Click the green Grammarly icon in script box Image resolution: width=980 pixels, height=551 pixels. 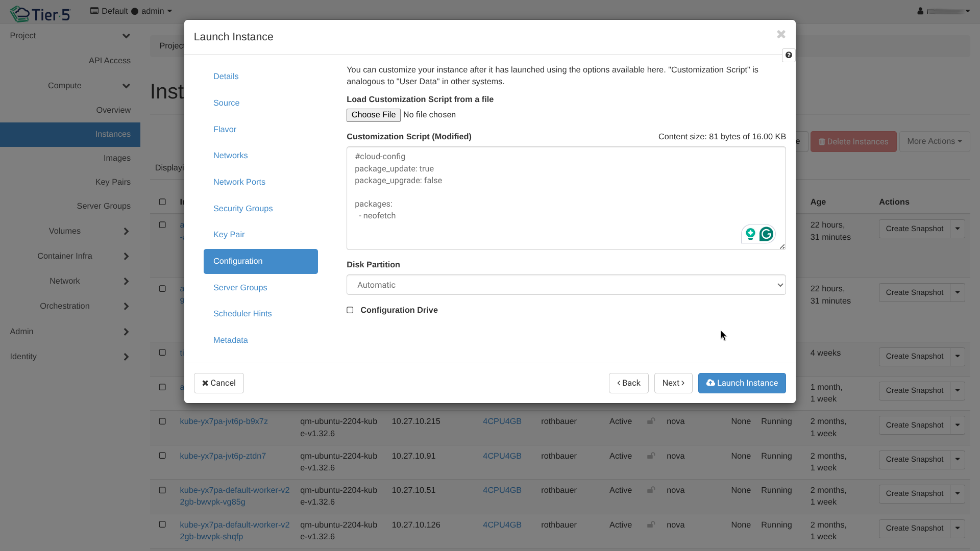click(x=766, y=234)
